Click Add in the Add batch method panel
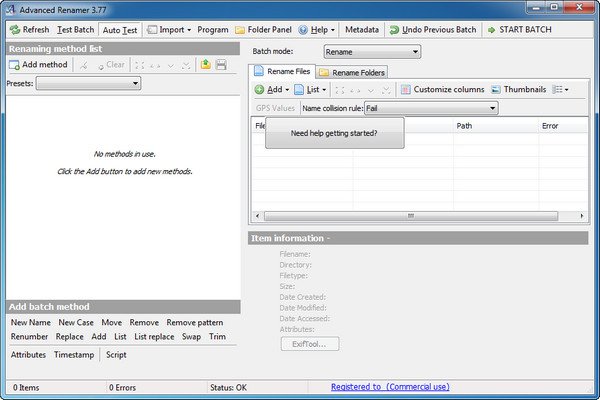The height and width of the screenshot is (400, 600). 99,337
